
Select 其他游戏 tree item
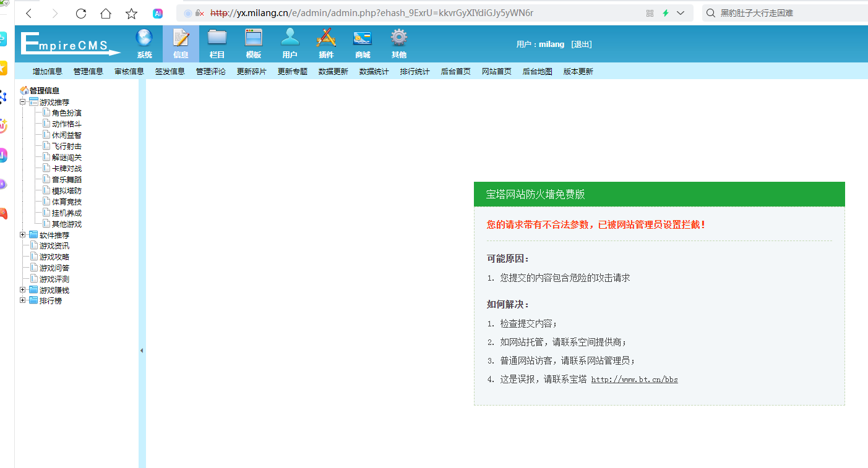point(67,224)
